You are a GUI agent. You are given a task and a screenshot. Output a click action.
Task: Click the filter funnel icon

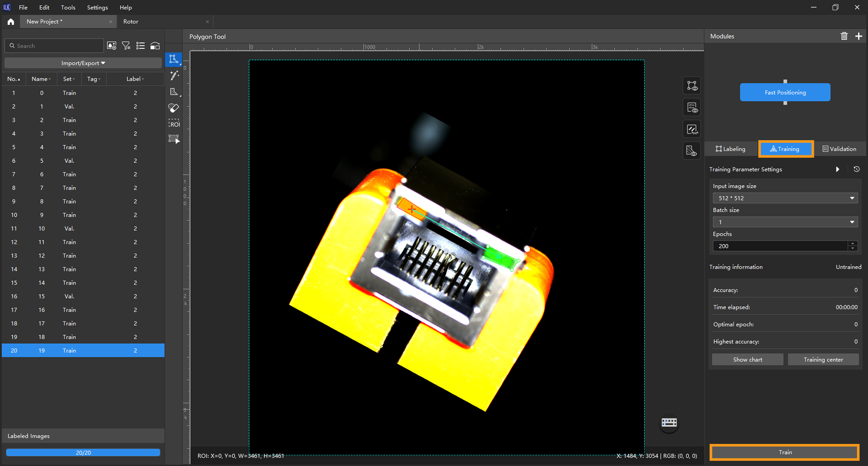pos(126,46)
